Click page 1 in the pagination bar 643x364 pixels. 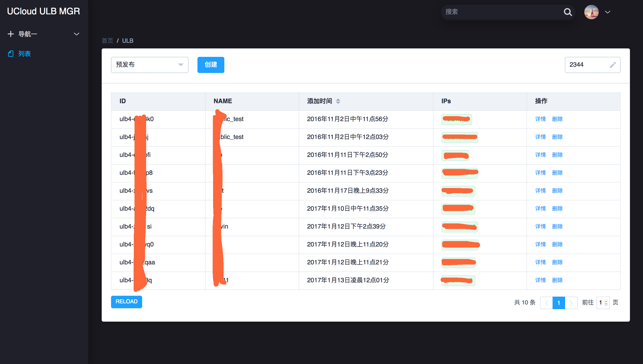(x=559, y=302)
